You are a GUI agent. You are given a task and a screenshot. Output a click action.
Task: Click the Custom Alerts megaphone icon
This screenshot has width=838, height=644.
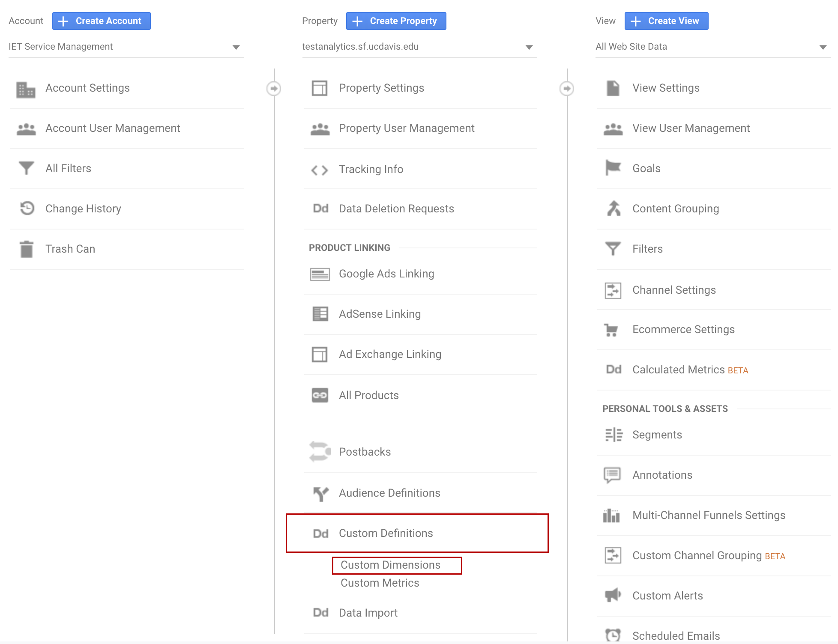(613, 595)
